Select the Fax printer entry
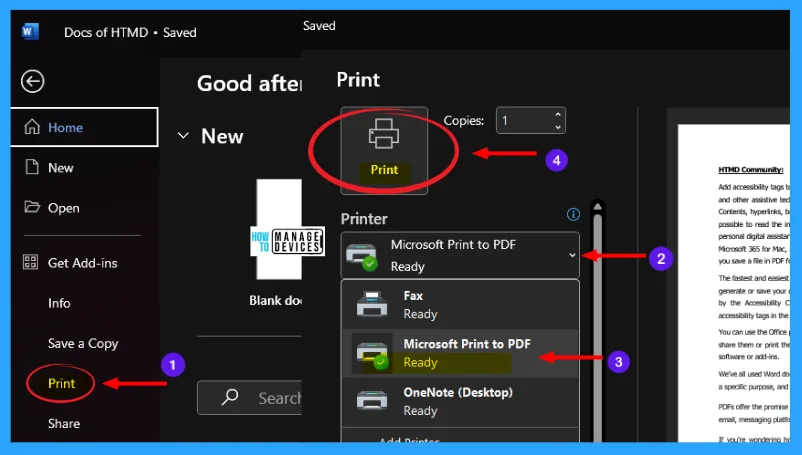Viewport: 802px width, 455px height. [x=460, y=305]
